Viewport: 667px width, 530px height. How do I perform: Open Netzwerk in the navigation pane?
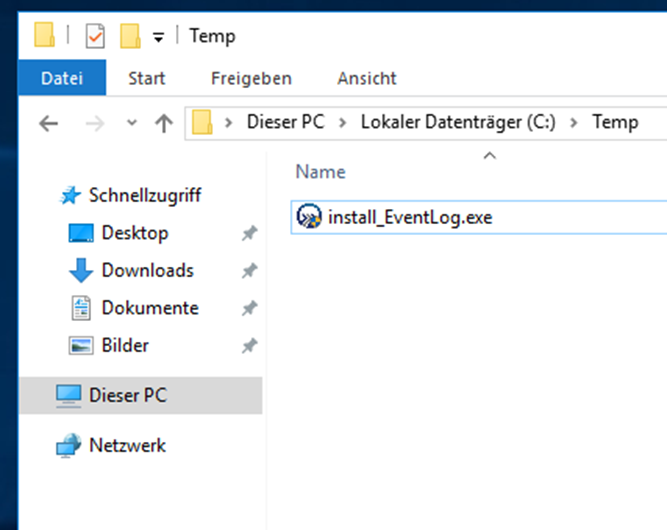[127, 445]
